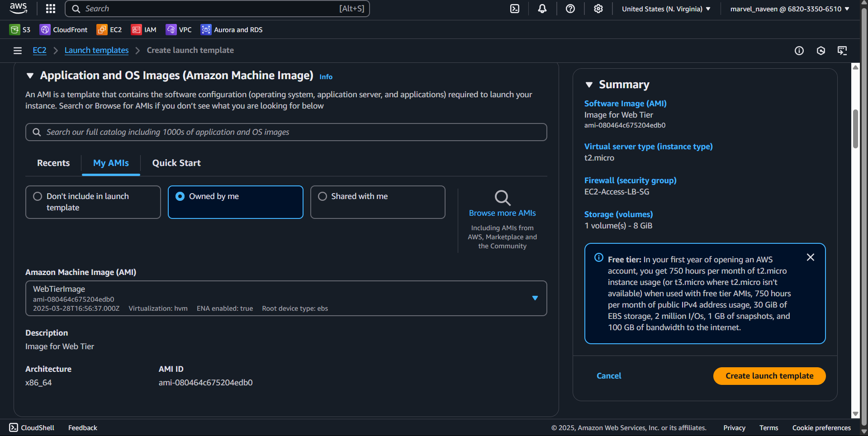Open Cookie preferences in footer

point(821,428)
